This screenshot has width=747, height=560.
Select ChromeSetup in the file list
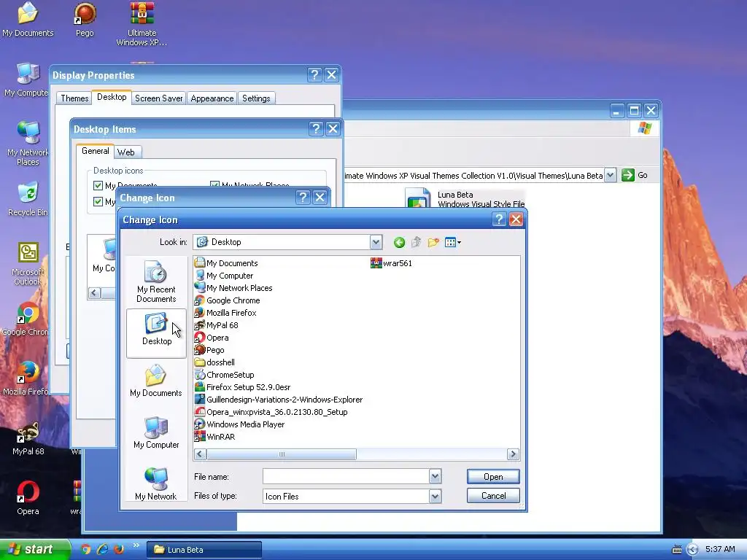225,375
